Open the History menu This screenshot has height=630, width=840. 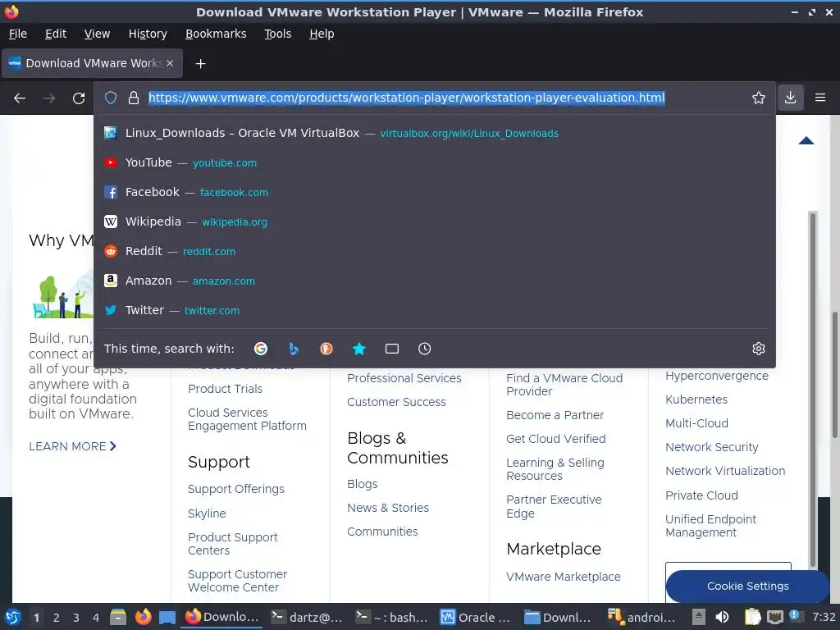(148, 34)
